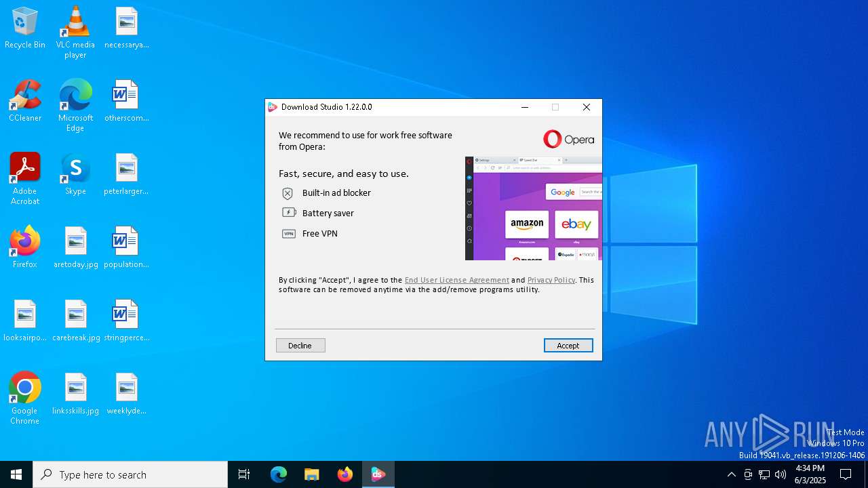Select the otherscom... Word document
Screen dimensions: 868x488
pyautogui.click(x=127, y=102)
